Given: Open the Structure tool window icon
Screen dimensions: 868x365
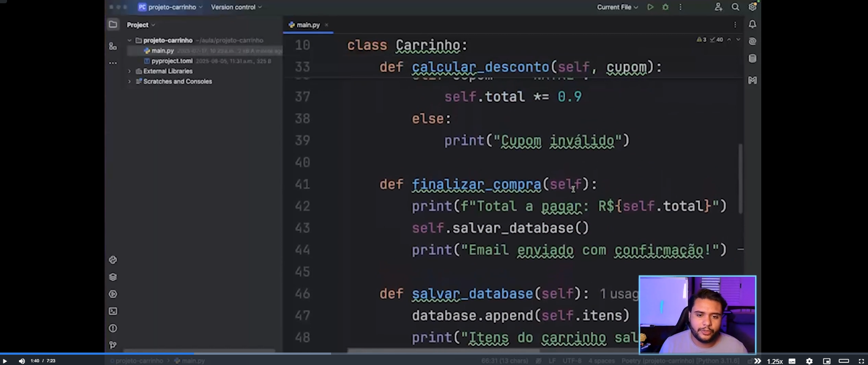Looking at the screenshot, I should click(113, 46).
